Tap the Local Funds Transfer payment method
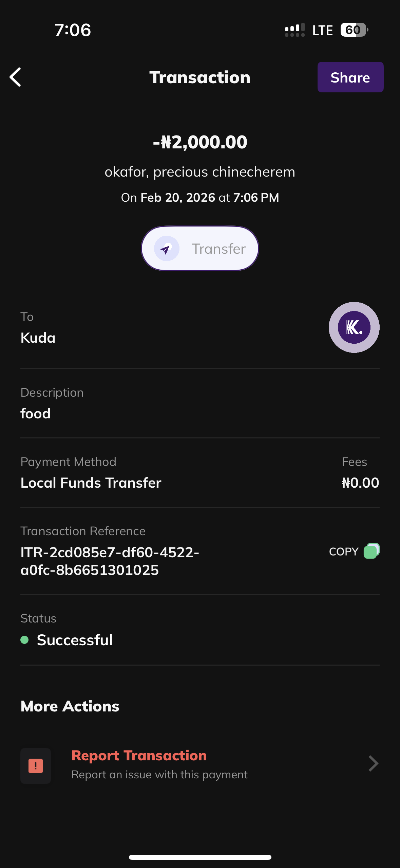This screenshot has height=868, width=400. 91,483
